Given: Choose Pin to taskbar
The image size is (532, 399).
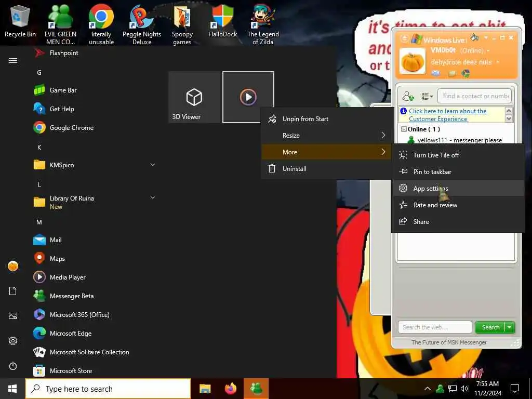Looking at the screenshot, I should [x=458, y=171].
